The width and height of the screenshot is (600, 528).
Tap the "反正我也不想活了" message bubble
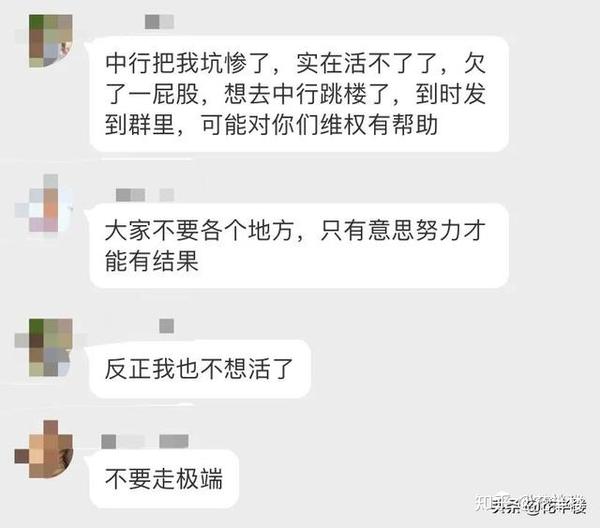click(x=200, y=369)
